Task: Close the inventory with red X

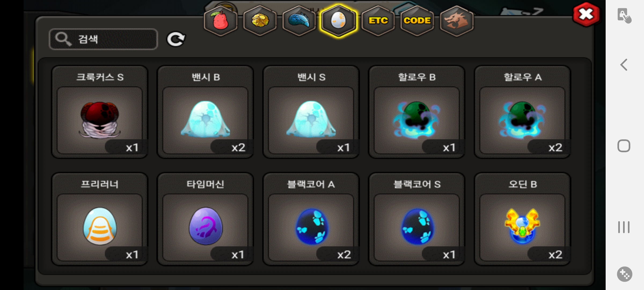Action: pos(586,14)
